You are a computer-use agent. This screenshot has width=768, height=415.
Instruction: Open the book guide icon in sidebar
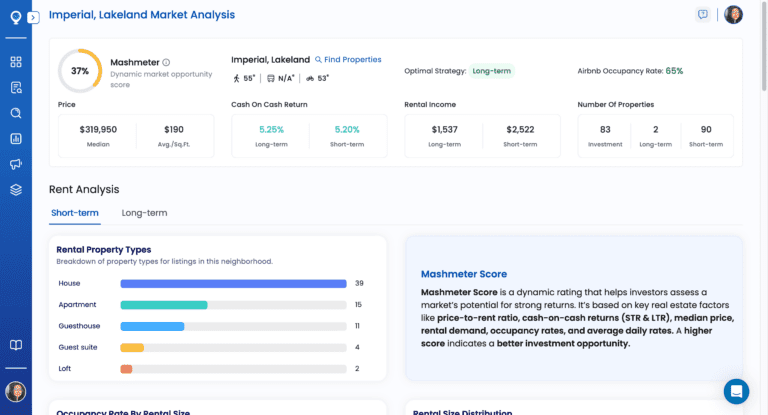point(16,345)
